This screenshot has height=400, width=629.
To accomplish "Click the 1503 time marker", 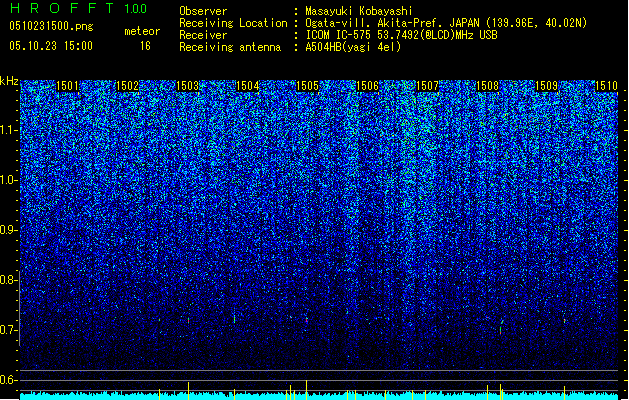I will click(187, 86).
